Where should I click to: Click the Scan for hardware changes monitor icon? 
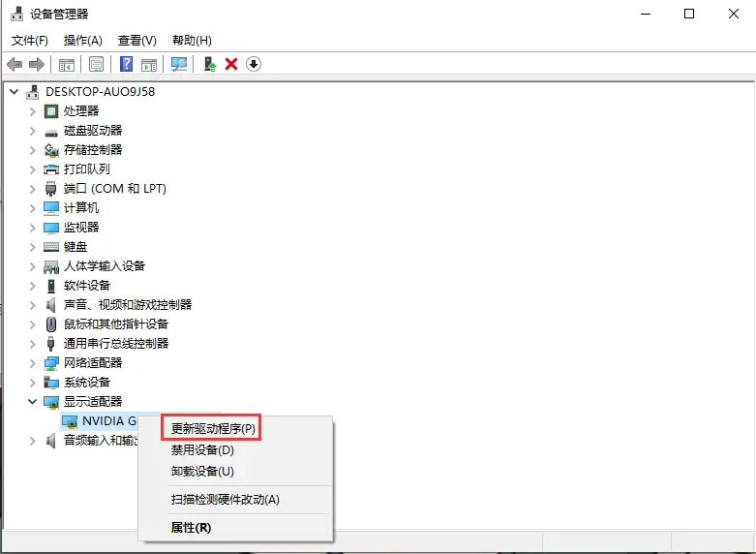tap(179, 64)
